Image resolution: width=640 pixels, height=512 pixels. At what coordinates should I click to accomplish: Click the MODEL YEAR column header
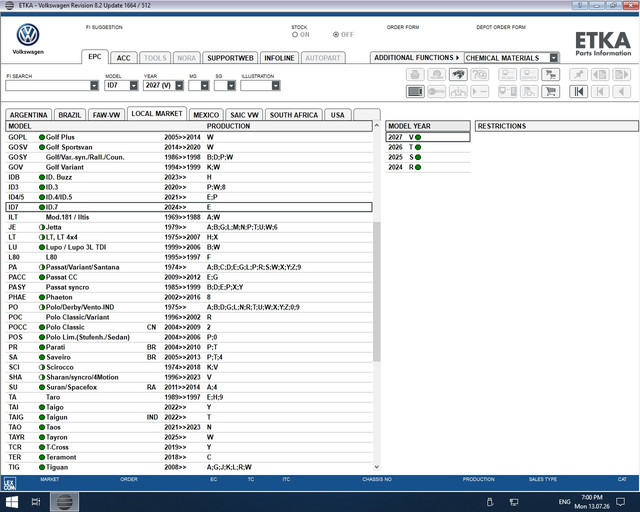pos(428,126)
